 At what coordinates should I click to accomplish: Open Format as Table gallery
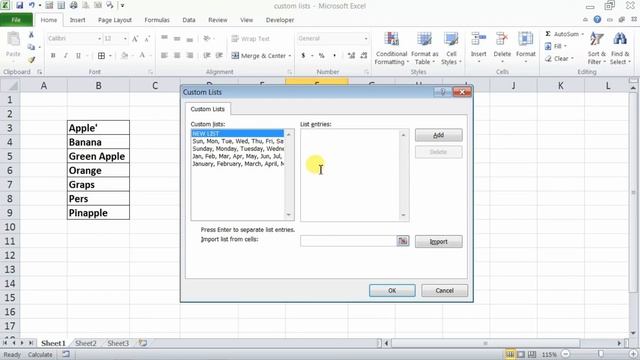[x=424, y=48]
